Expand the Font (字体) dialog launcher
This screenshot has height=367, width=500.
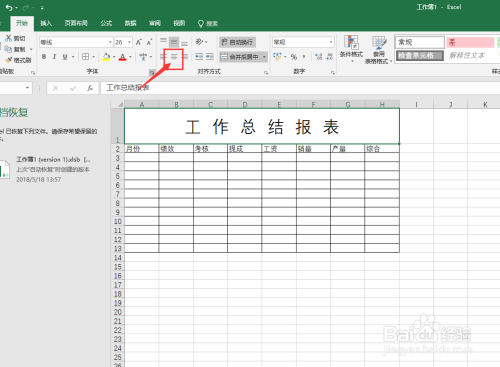pyautogui.click(x=152, y=72)
